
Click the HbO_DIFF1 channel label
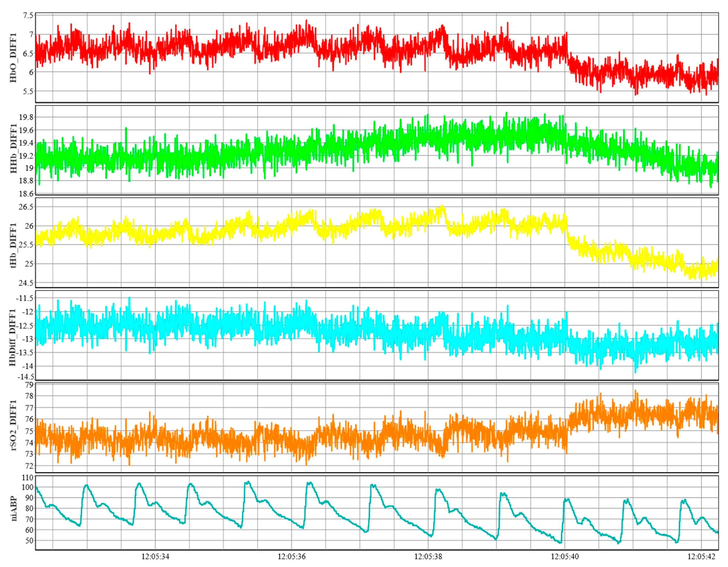(x=13, y=58)
